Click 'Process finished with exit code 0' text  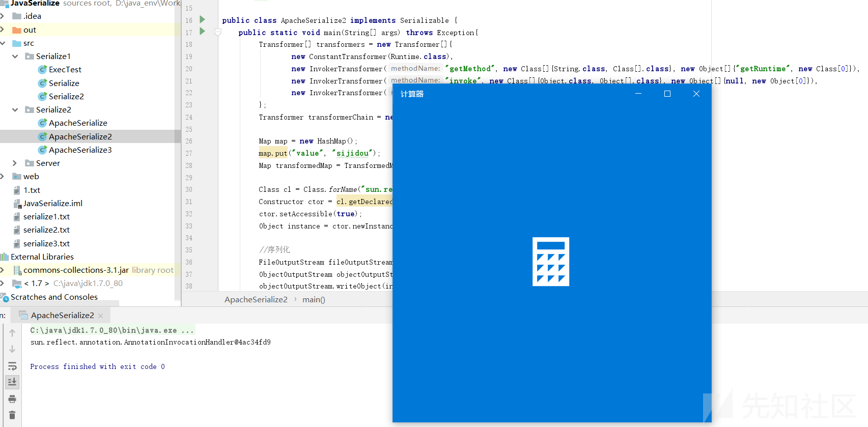[x=97, y=366]
